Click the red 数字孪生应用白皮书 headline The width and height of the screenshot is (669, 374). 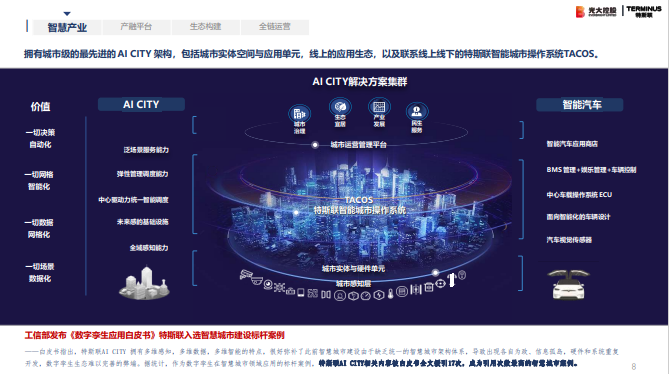click(x=154, y=336)
